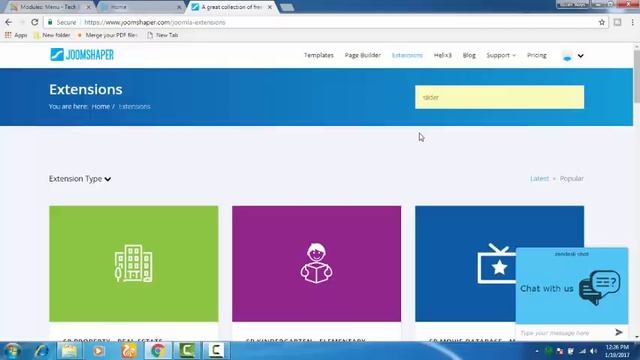The height and width of the screenshot is (360, 640).
Task: Open Blog navigation item
Action: pyautogui.click(x=469, y=55)
